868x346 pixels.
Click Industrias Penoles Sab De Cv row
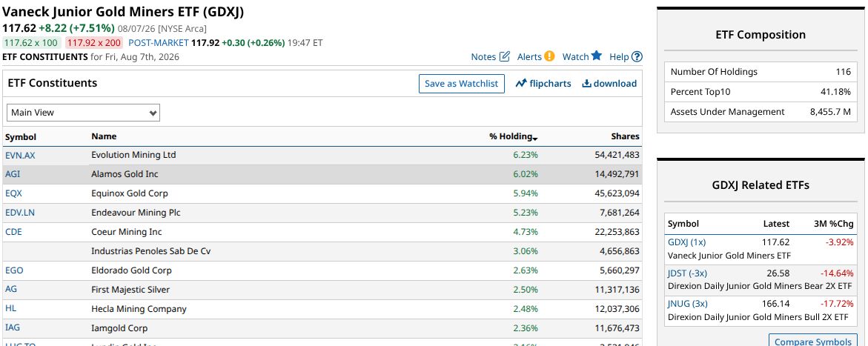(322, 251)
